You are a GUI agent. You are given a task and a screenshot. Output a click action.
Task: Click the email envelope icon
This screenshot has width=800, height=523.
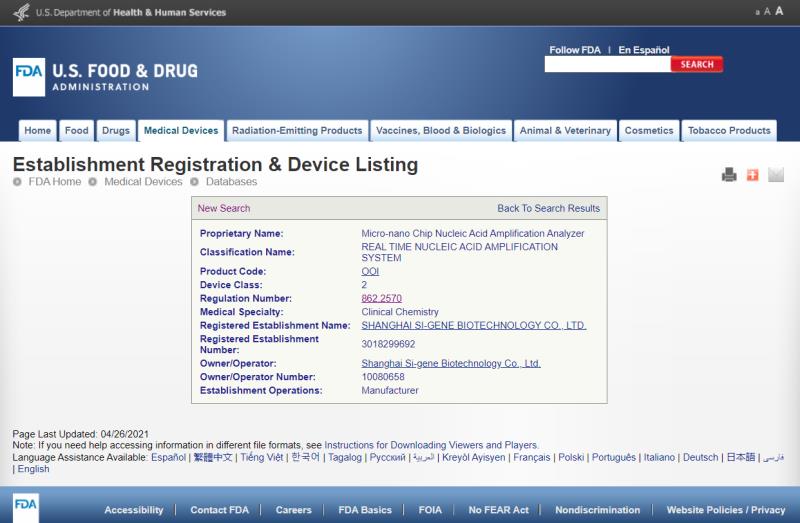coord(776,175)
